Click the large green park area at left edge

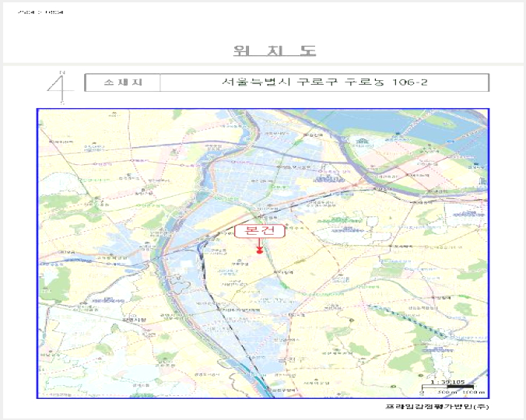(54, 283)
